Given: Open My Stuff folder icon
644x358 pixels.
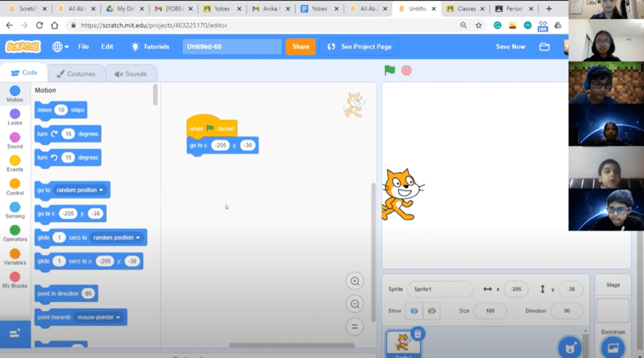Looking at the screenshot, I should (x=545, y=46).
